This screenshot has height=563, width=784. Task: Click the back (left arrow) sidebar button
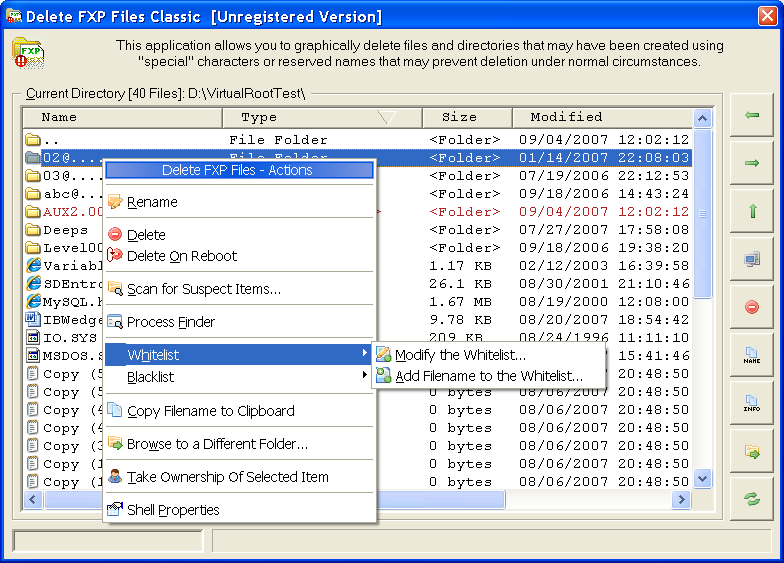[x=752, y=115]
